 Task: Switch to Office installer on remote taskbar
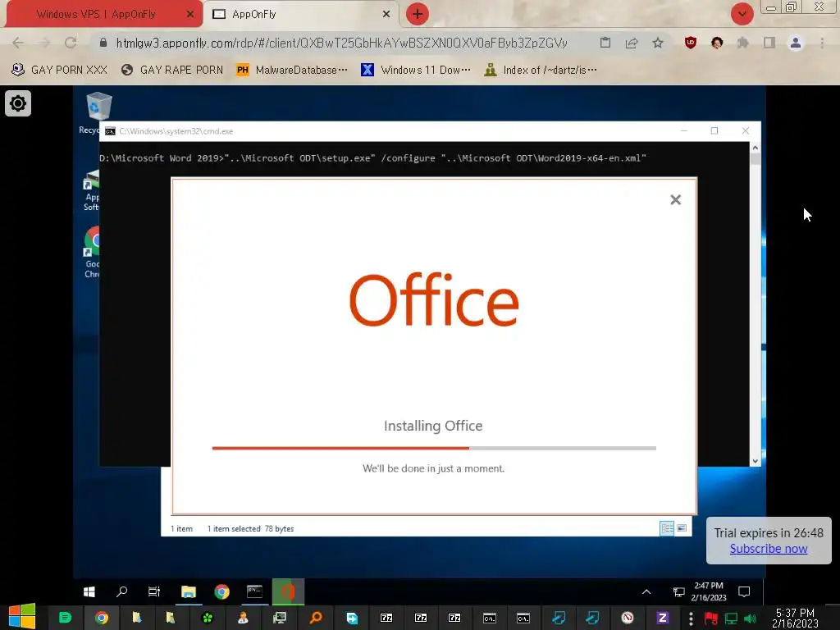(x=288, y=591)
